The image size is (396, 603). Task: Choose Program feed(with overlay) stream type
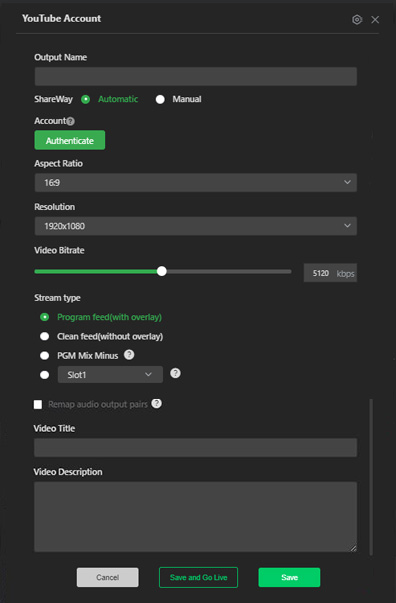click(45, 317)
